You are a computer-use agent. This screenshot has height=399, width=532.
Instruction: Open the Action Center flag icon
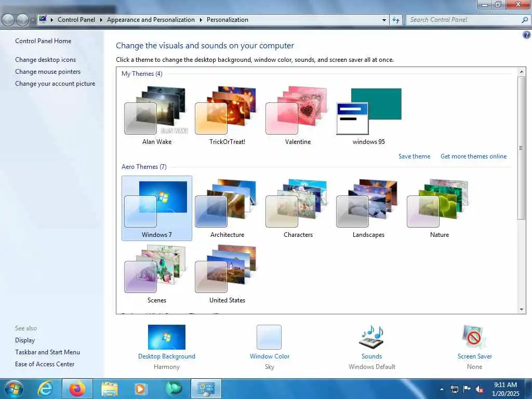pyautogui.click(x=467, y=389)
